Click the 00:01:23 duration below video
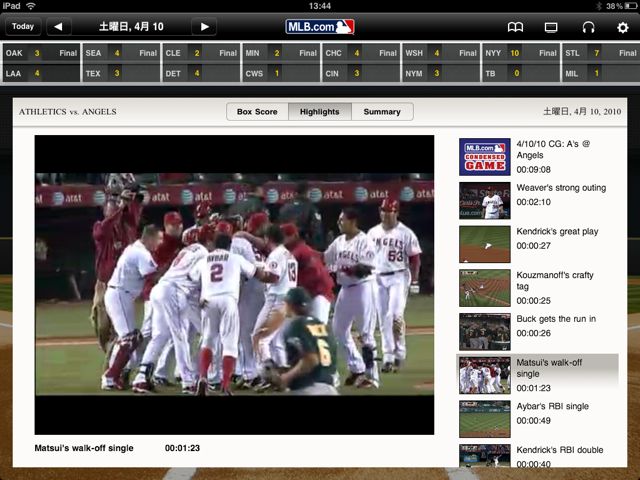The width and height of the screenshot is (640, 480). pyautogui.click(x=182, y=448)
